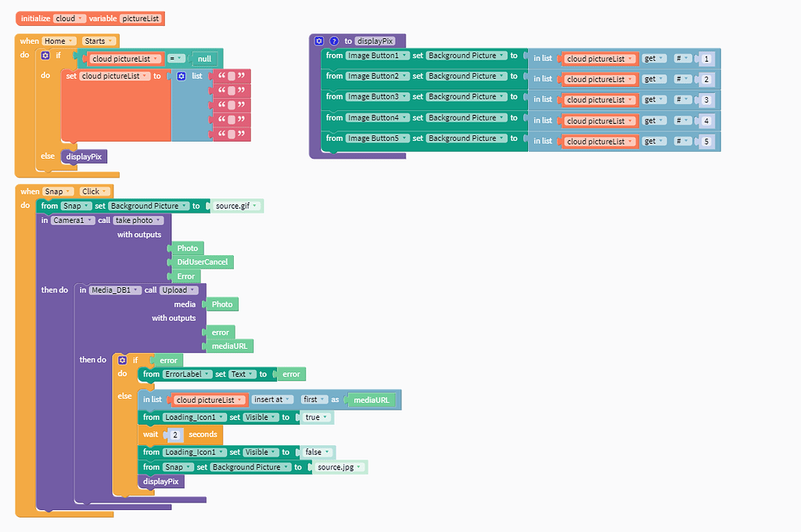
Task: Click the first empty text string block
Action: click(232, 76)
